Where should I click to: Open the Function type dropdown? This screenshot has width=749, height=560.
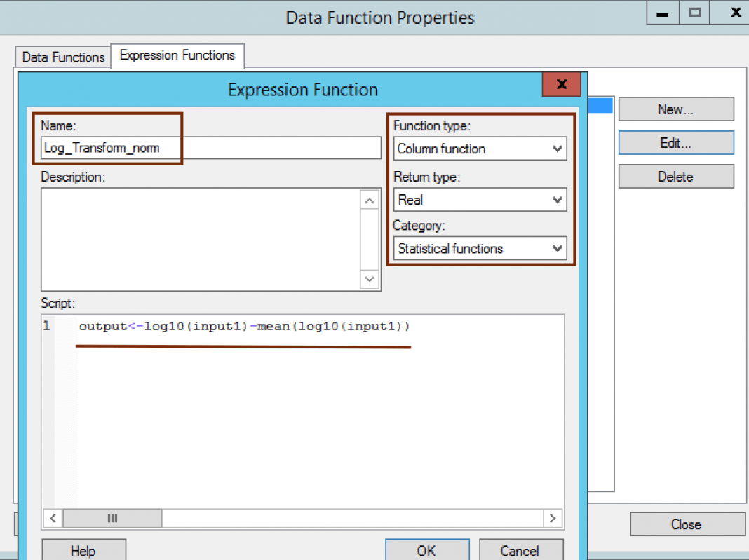[480, 149]
